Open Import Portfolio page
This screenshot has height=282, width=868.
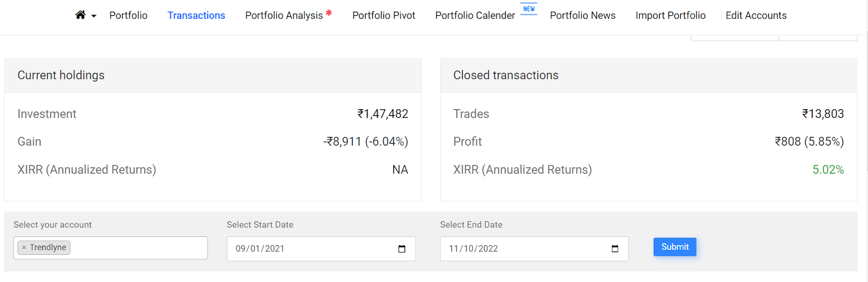click(671, 15)
